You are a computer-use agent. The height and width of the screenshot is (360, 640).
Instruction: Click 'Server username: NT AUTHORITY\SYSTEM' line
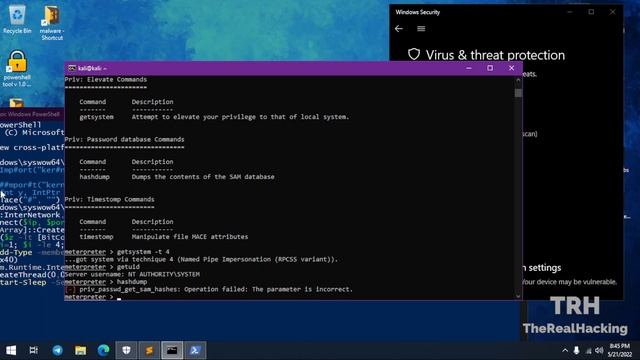[x=132, y=274]
